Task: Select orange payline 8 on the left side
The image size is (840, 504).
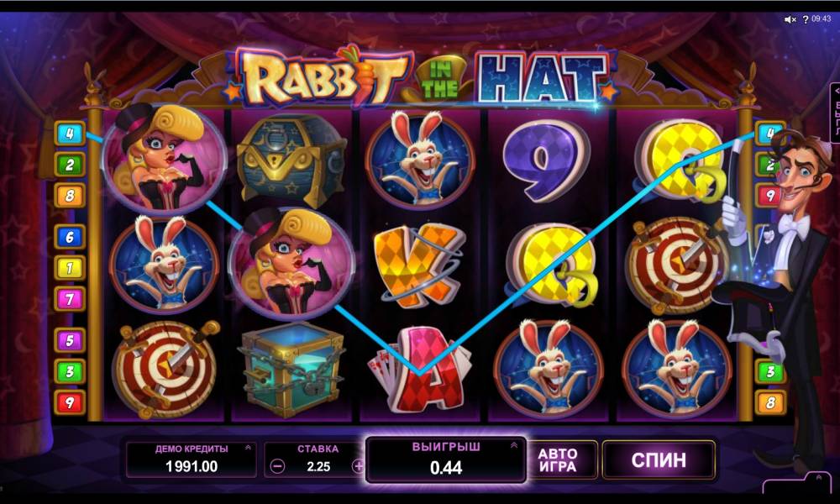Action: point(70,196)
